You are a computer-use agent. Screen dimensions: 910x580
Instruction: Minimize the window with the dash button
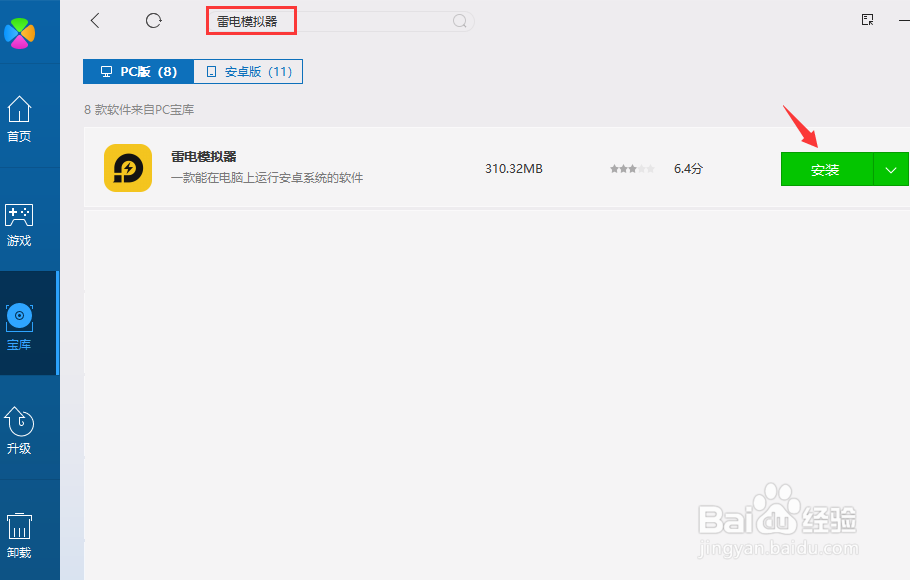click(x=904, y=20)
